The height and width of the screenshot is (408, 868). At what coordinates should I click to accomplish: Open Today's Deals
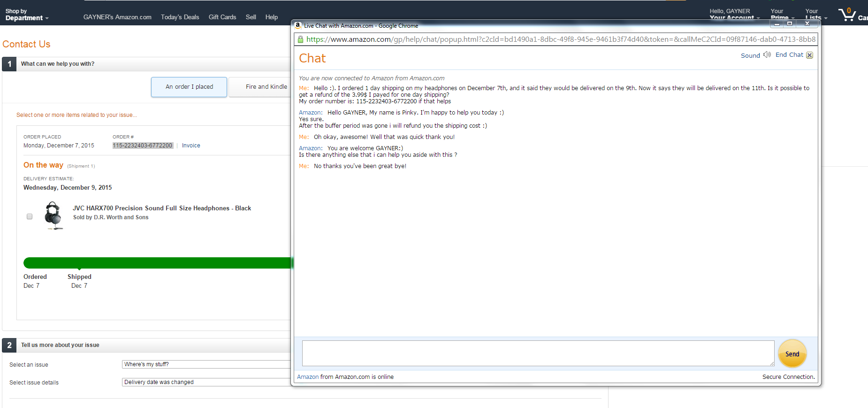click(180, 17)
